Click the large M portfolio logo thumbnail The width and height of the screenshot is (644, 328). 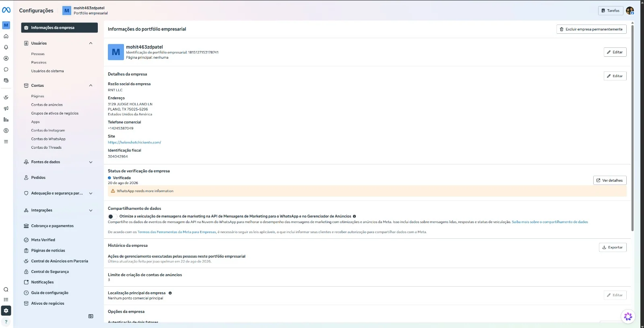116,52
